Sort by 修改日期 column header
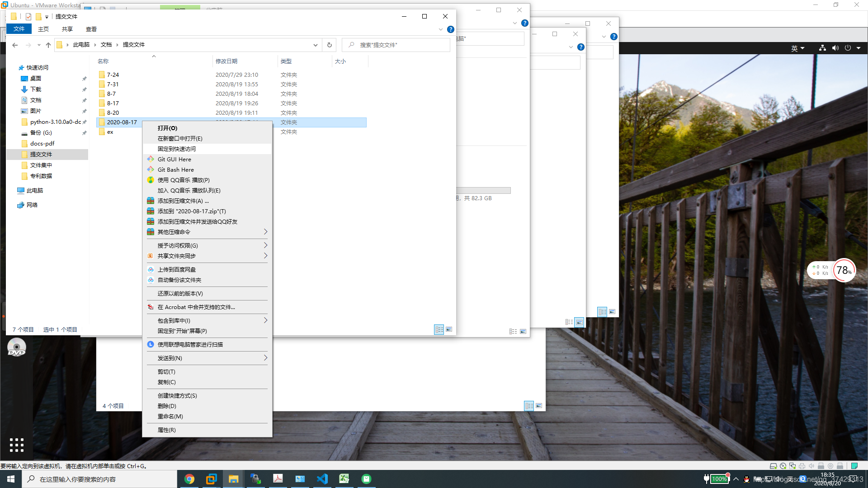Viewport: 868px width, 488px height. click(x=226, y=61)
